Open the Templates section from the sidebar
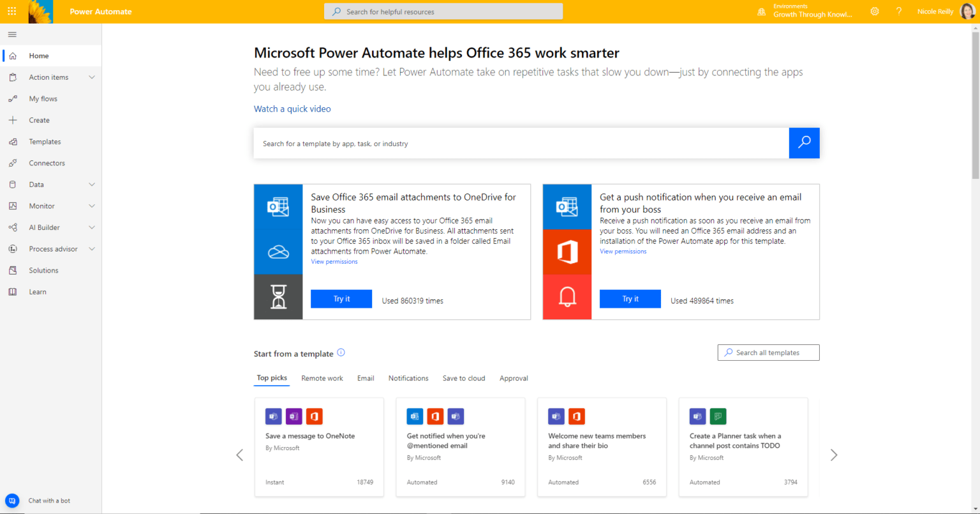The height and width of the screenshot is (514, 980). click(x=44, y=141)
